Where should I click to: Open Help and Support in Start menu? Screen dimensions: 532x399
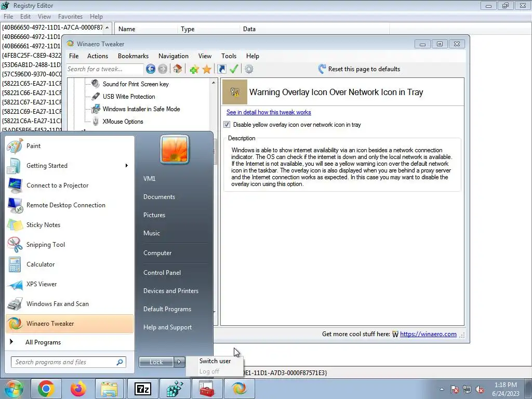[167, 327]
